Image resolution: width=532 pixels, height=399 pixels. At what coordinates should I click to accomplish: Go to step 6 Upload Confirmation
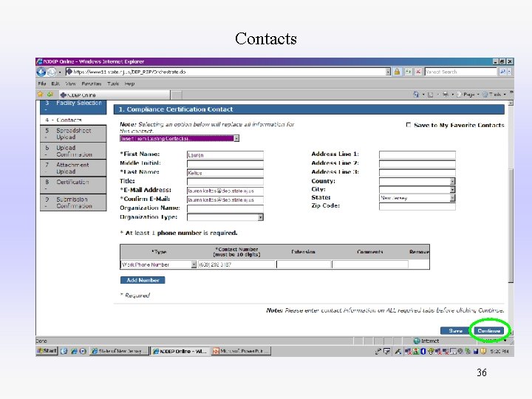point(73,151)
